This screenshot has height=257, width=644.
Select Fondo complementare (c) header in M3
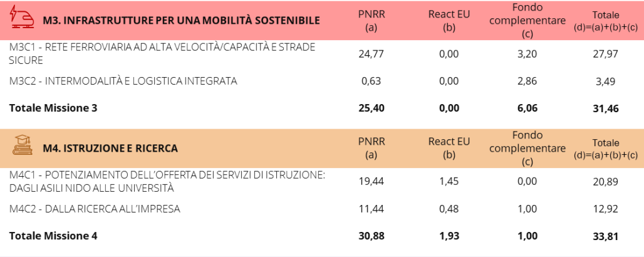[527, 21]
